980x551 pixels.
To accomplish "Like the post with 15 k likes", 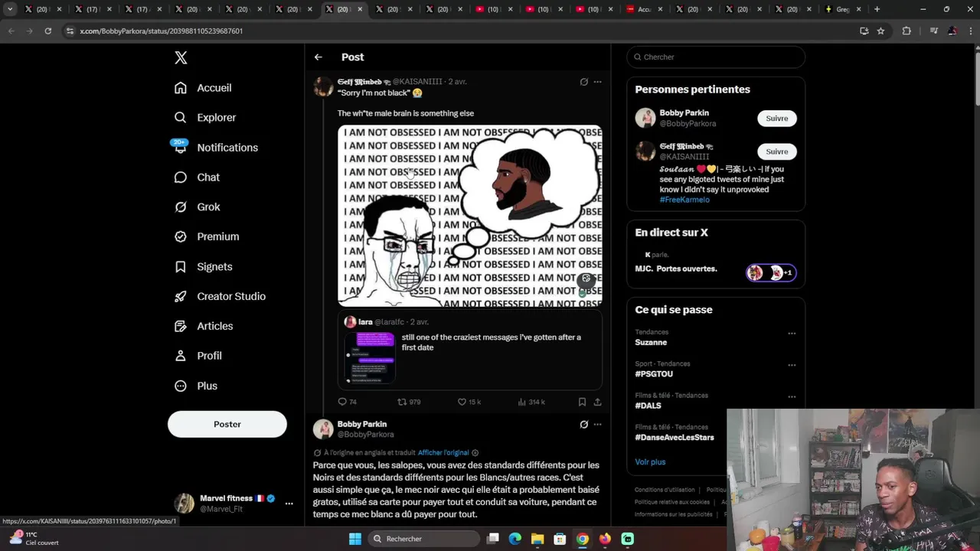I will (x=469, y=402).
